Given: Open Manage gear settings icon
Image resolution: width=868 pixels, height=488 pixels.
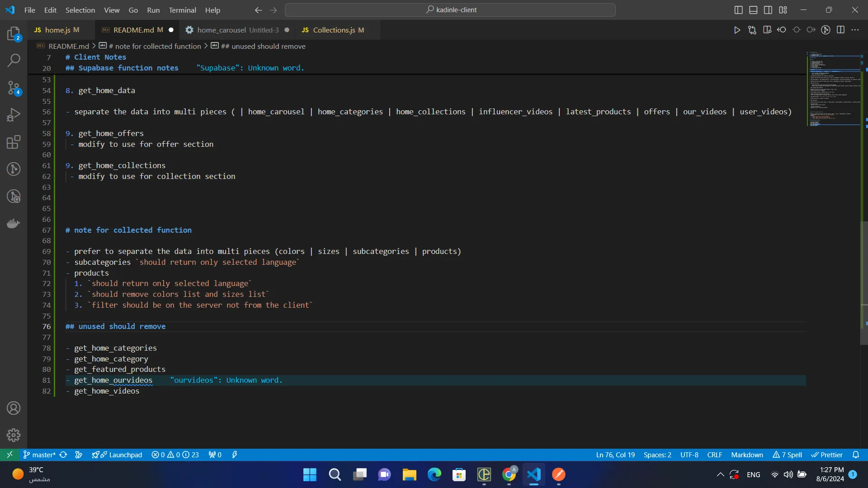Looking at the screenshot, I should pos(14,435).
